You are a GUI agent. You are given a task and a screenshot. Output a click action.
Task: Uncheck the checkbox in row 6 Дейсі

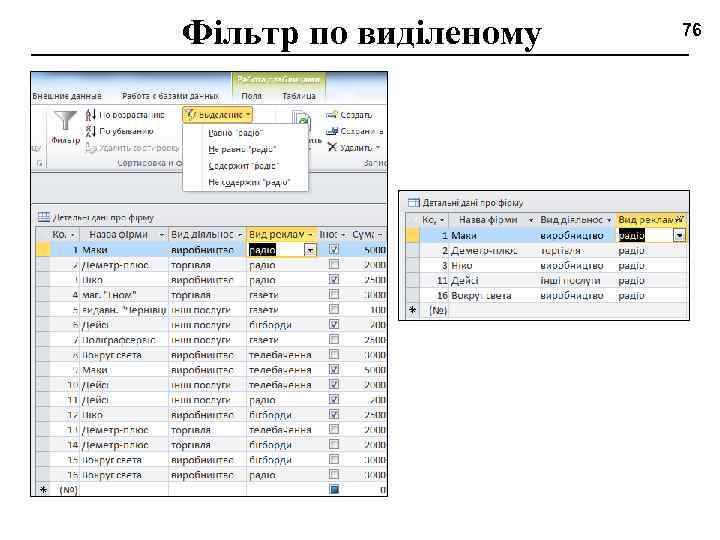pos(334,324)
